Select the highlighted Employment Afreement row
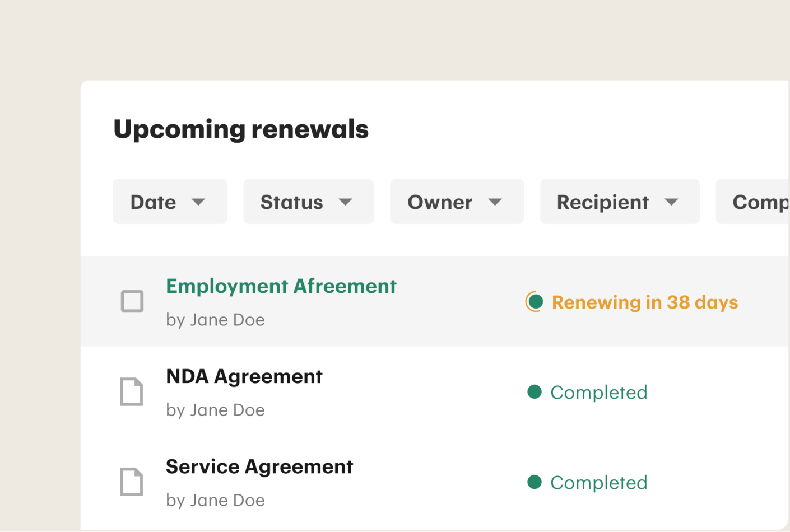790x532 pixels. coord(392,301)
